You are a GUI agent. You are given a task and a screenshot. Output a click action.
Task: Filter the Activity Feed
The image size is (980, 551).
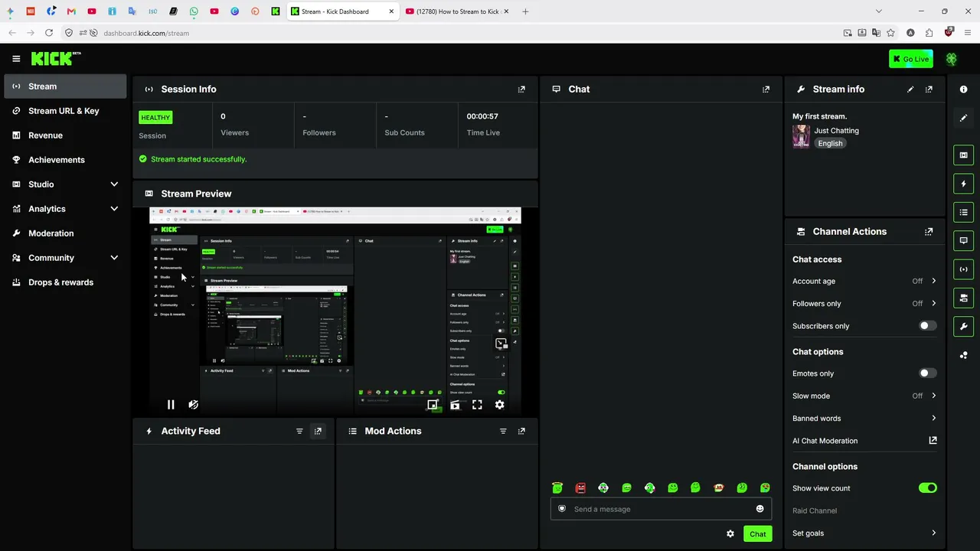(x=299, y=432)
